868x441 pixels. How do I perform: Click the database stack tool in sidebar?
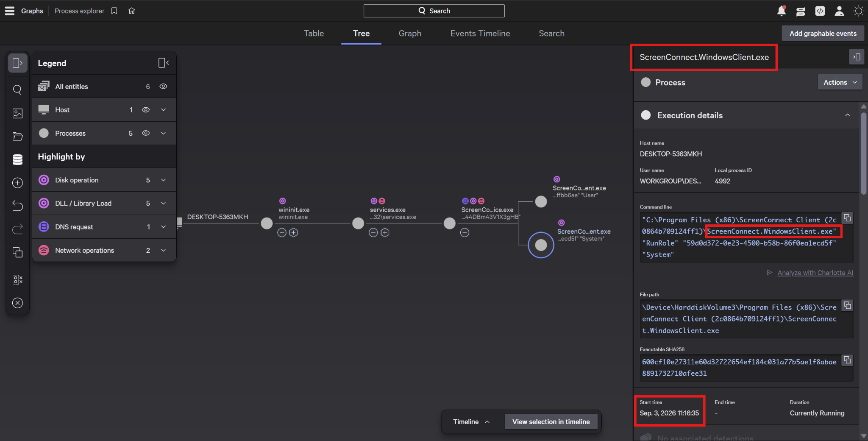point(17,159)
